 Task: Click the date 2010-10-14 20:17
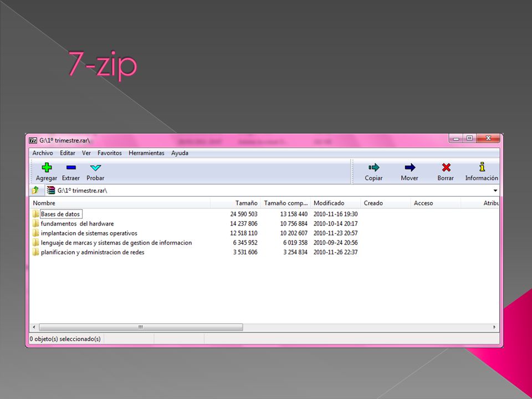coord(336,223)
